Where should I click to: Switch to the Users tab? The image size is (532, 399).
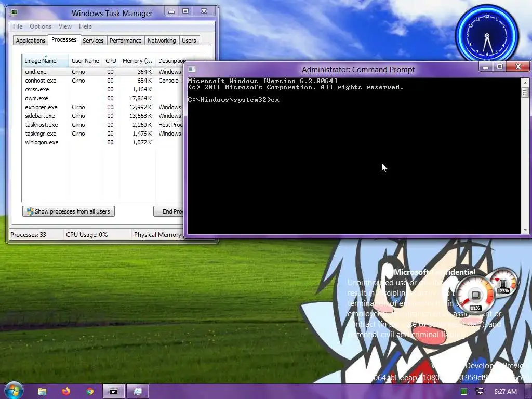click(x=189, y=41)
